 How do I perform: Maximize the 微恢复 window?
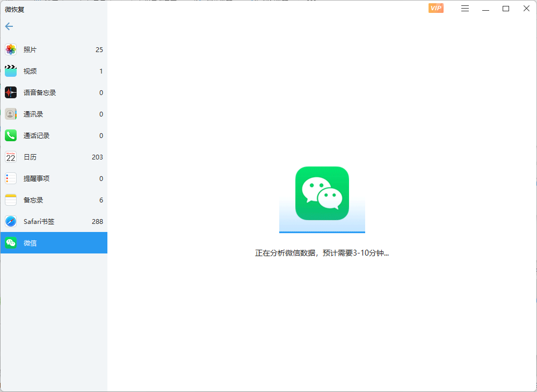(505, 8)
